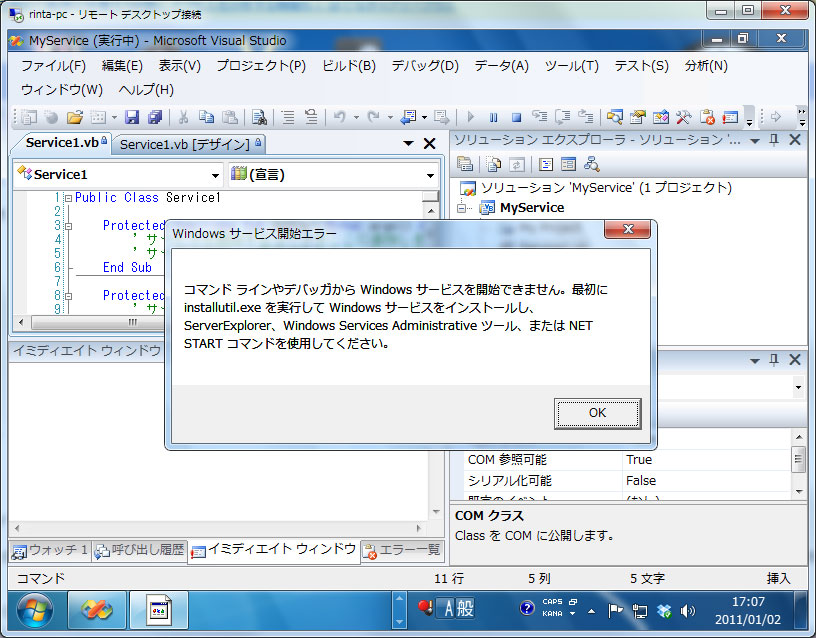Image resolution: width=816 pixels, height=638 pixels.
Task: Refresh the Solution Explorer
Action: click(517, 162)
